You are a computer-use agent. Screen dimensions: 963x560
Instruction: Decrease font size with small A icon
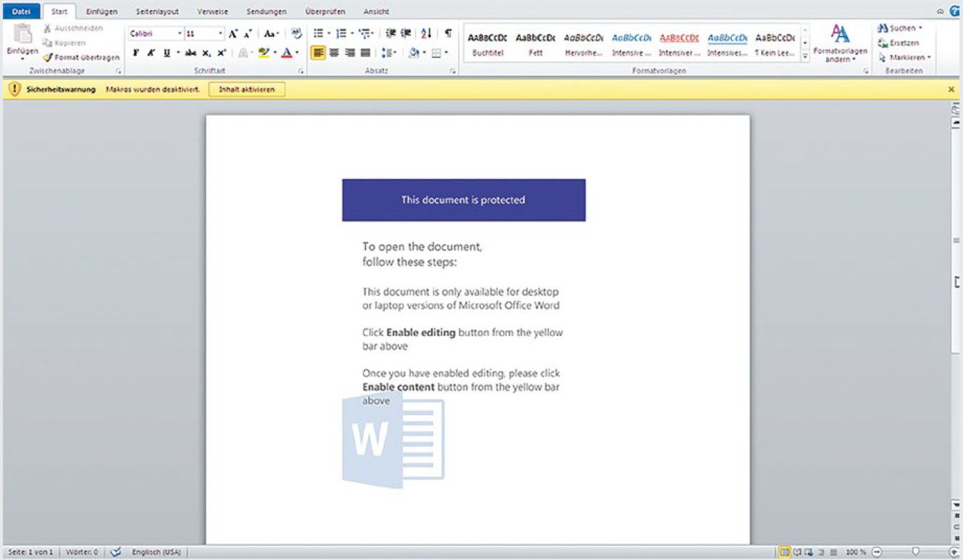[248, 34]
